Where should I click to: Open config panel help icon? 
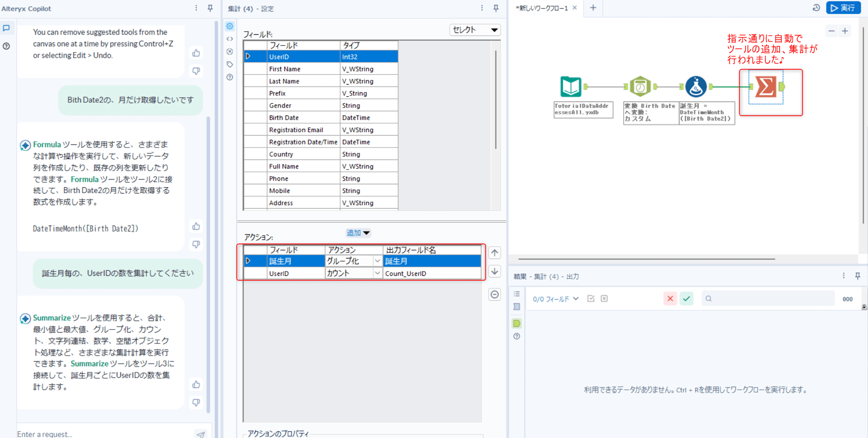[x=230, y=77]
